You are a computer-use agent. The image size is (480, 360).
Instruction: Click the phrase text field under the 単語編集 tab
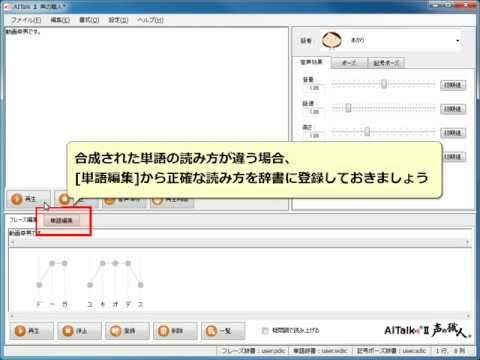pos(240,233)
